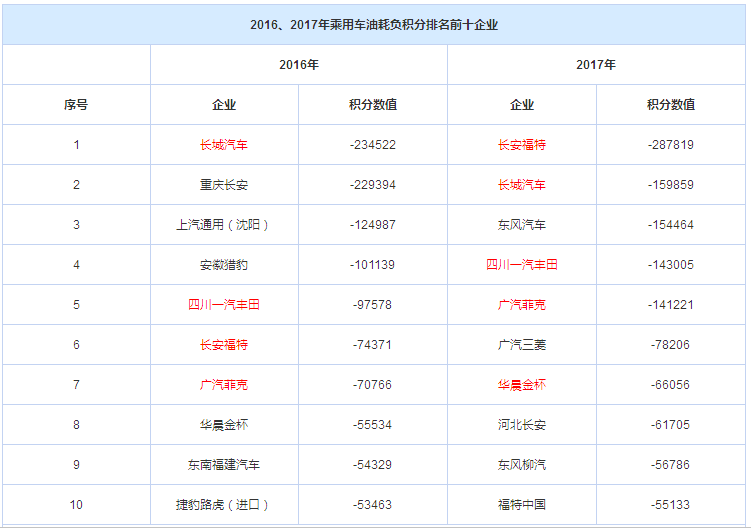Click the value '-124987'
Screen dimensions: 751x528
tap(373, 225)
